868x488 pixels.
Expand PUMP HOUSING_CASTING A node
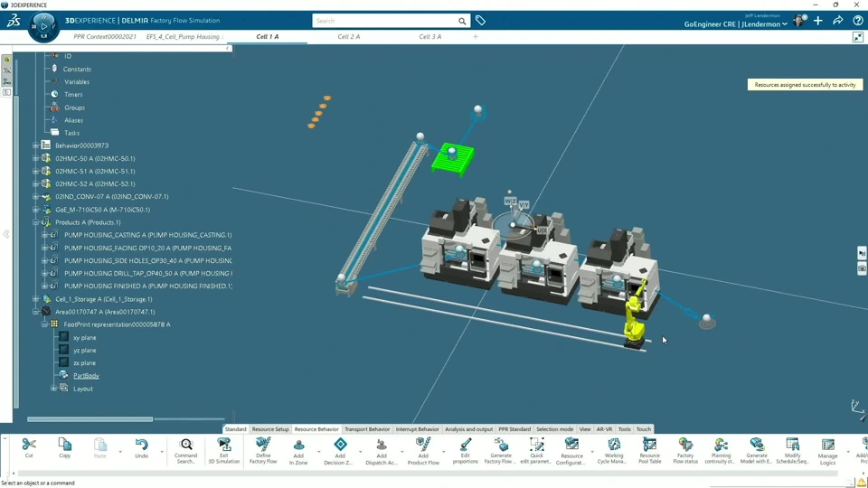pos(45,235)
